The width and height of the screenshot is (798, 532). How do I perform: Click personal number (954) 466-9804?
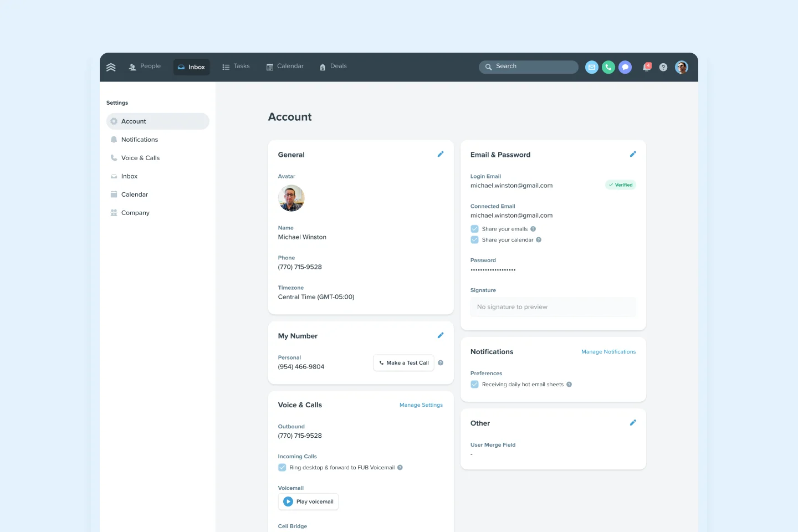click(x=301, y=367)
